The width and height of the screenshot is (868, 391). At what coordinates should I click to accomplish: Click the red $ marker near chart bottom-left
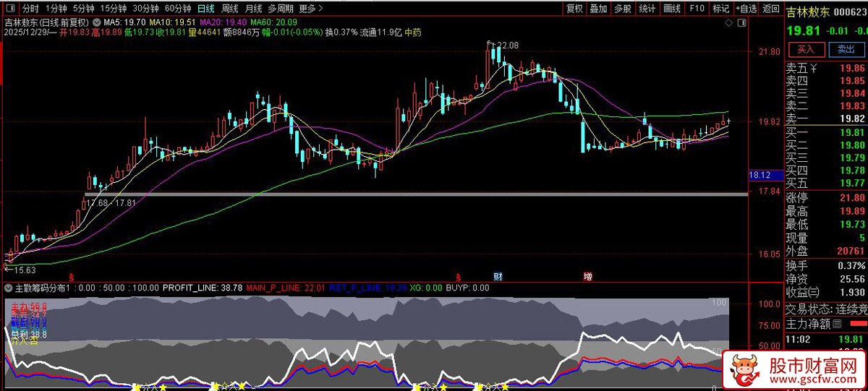(x=71, y=277)
